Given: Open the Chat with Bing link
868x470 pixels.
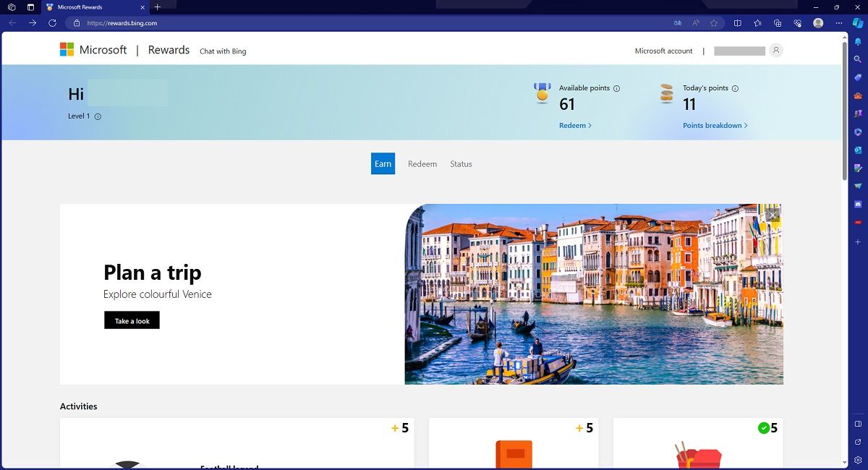Looking at the screenshot, I should tap(223, 51).
